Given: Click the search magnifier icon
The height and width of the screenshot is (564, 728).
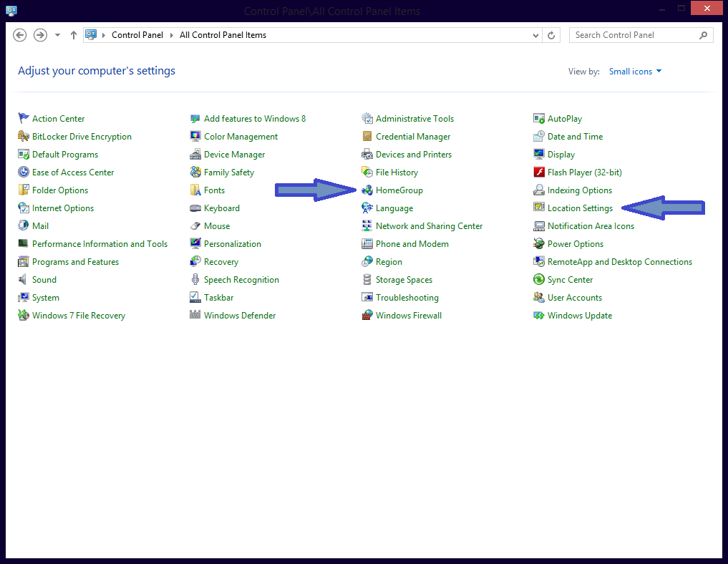Looking at the screenshot, I should click(x=704, y=35).
